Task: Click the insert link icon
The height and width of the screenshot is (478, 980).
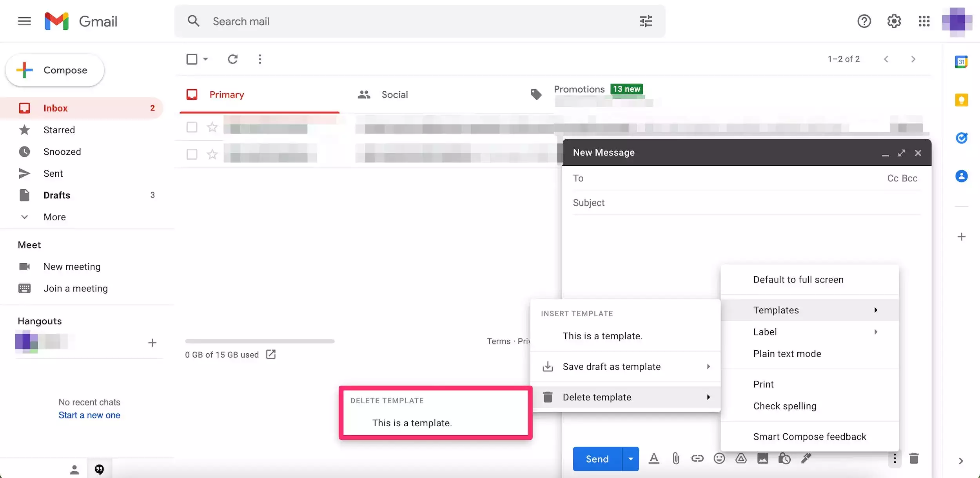Action: (697, 458)
